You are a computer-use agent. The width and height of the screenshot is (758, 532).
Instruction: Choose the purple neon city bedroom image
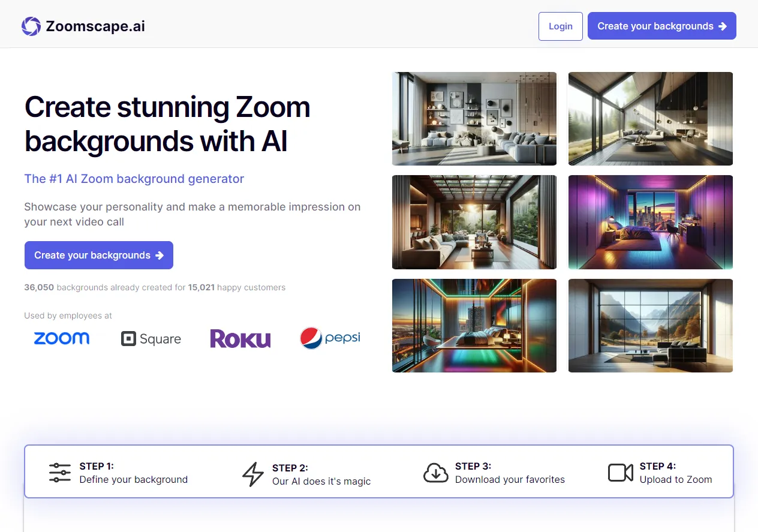coord(650,222)
